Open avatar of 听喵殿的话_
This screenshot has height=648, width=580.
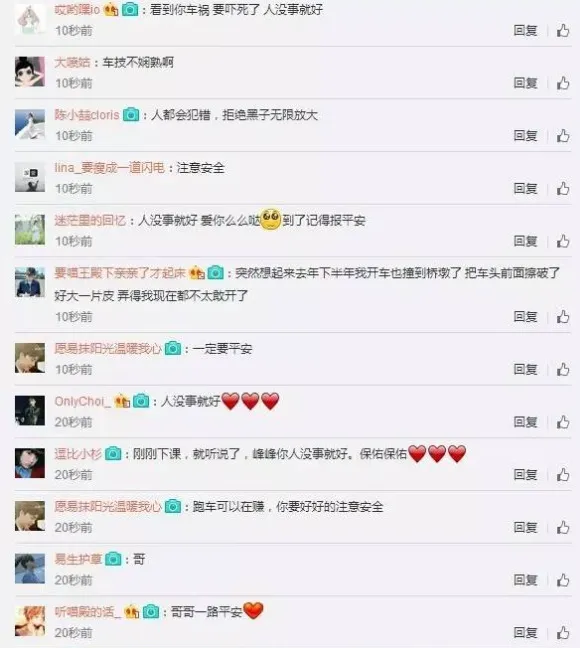coord(30,621)
